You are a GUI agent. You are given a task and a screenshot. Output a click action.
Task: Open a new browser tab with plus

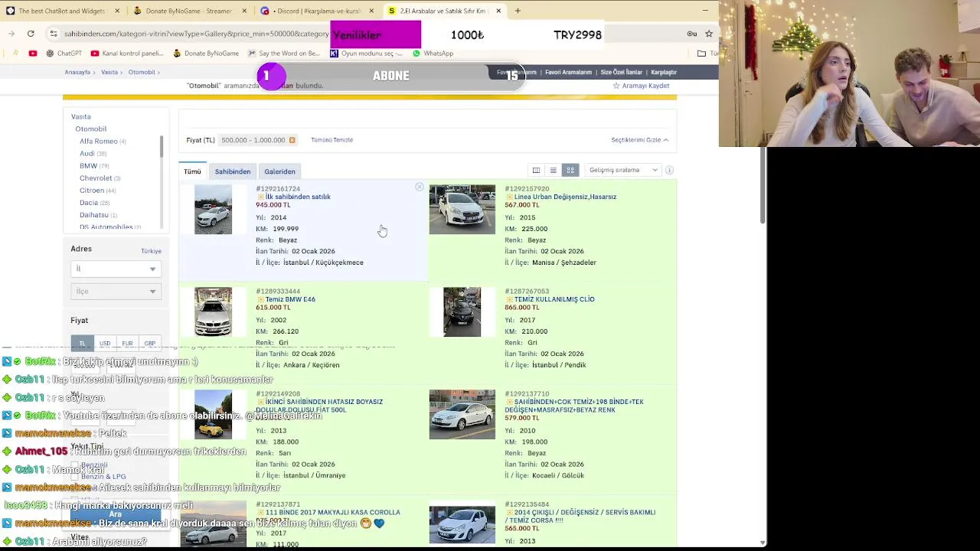pos(518,11)
